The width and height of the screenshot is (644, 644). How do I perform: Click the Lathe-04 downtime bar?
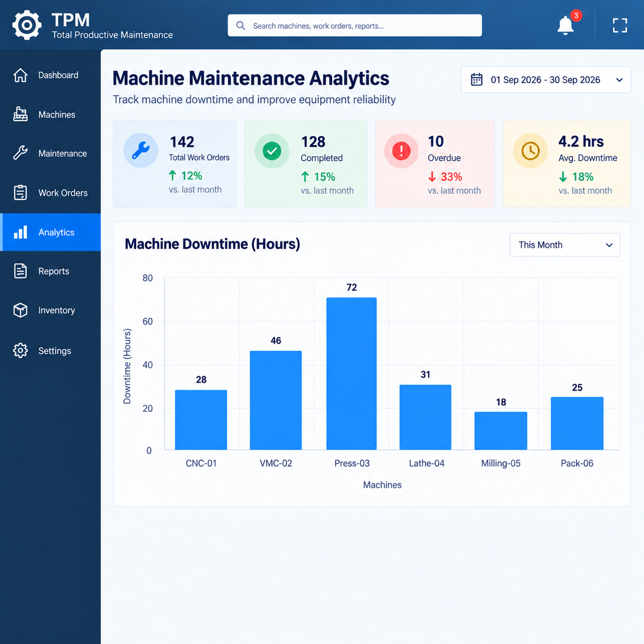coord(425,418)
